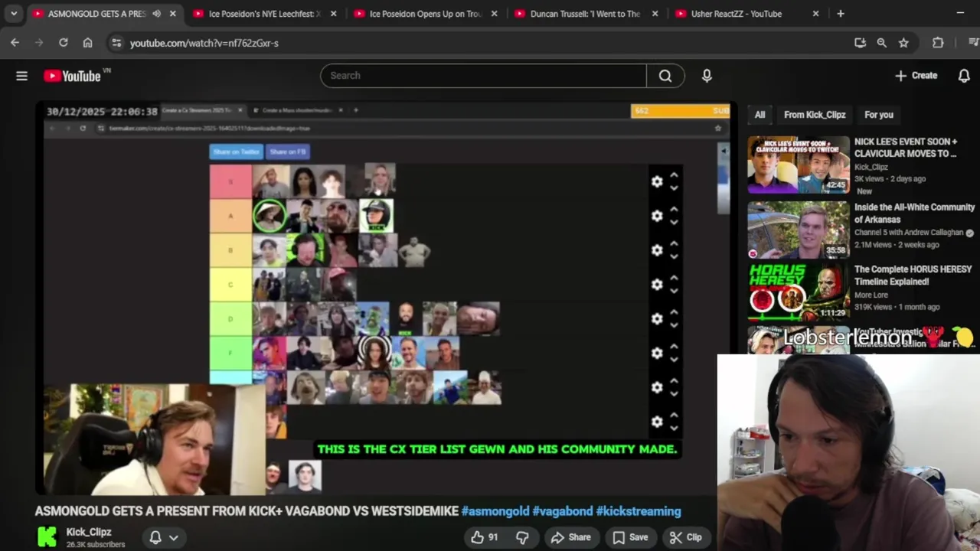View site information icon in address bar

coord(116,43)
